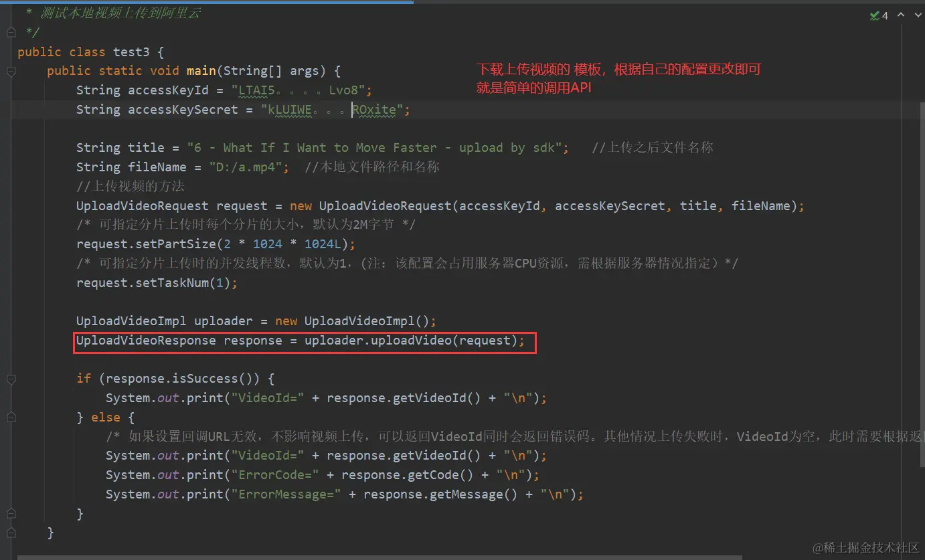Image resolution: width=925 pixels, height=560 pixels.
Task: Click the comment //上传之后文件名称
Action: tap(653, 148)
